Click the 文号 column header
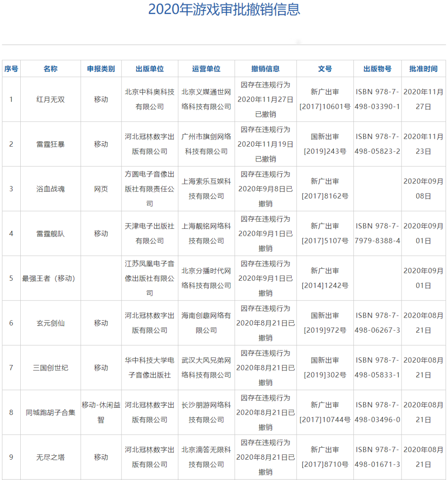Screen dimensions: 448x480 pyautogui.click(x=324, y=69)
